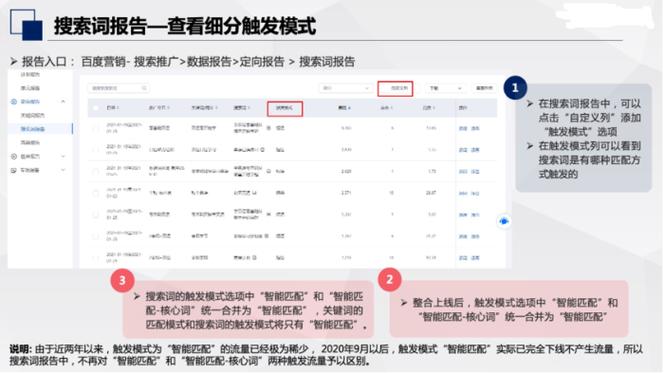Tick the fourth data row's checkbox
Viewport: 664px width, 373px height.
point(96,193)
